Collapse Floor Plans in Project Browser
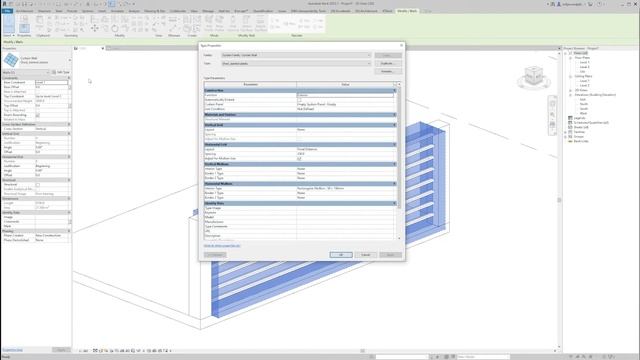The image size is (640, 360). [x=571, y=58]
